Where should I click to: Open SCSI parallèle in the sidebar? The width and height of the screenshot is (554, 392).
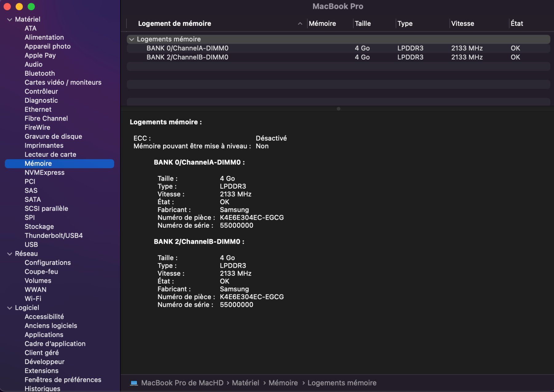46,209
